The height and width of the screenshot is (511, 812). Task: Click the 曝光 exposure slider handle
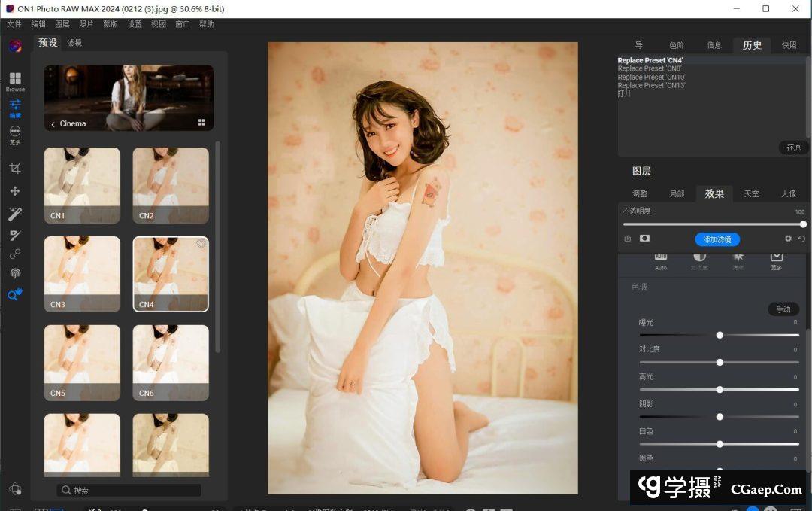coord(720,335)
